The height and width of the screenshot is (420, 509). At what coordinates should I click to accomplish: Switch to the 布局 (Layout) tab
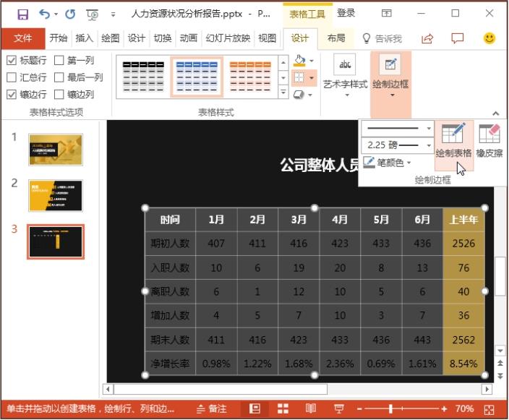(335, 38)
